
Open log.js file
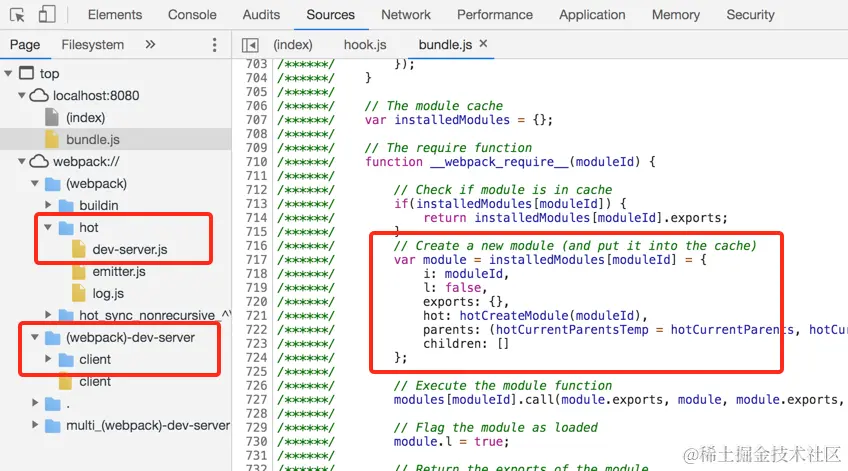(108, 294)
